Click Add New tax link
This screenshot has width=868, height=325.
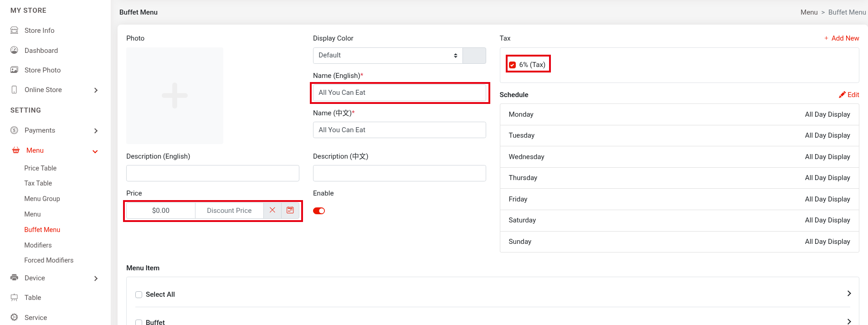(x=845, y=38)
